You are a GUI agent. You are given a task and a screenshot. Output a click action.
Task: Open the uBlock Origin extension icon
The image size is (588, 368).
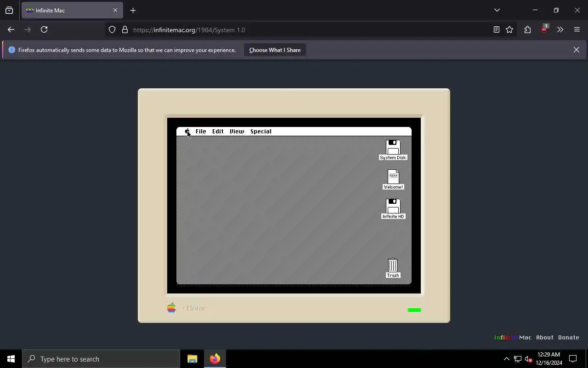(x=544, y=29)
